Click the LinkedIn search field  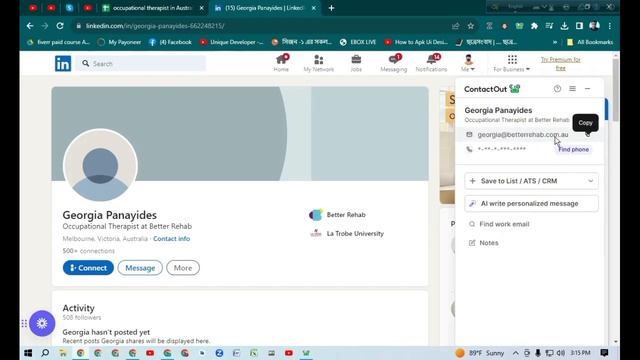pyautogui.click(x=141, y=64)
